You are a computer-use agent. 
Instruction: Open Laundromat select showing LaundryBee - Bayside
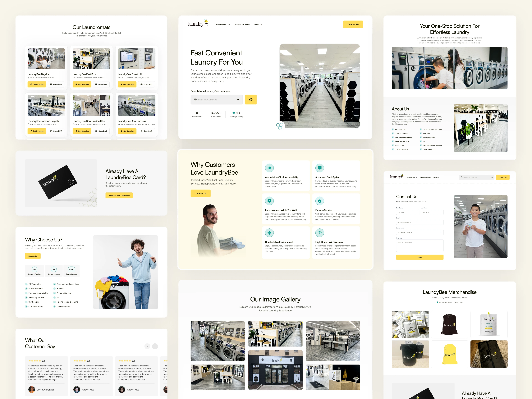click(420, 232)
